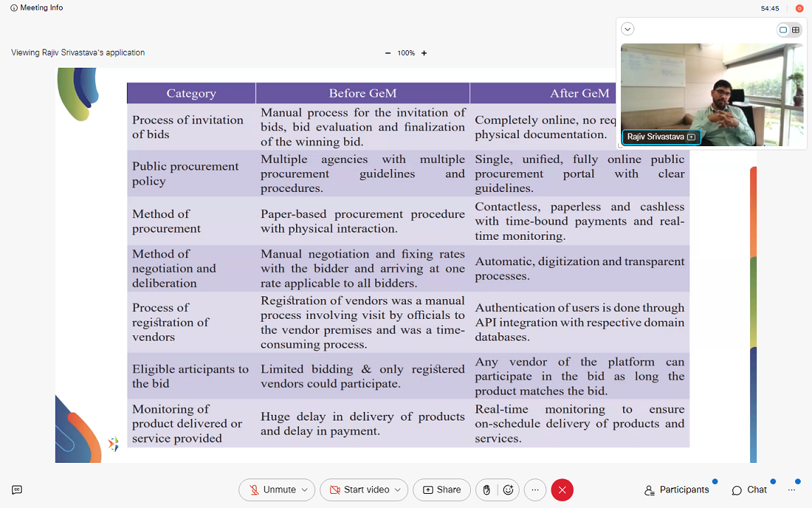The image size is (812, 508).
Task: Zoom out the shared content view
Action: (388, 53)
